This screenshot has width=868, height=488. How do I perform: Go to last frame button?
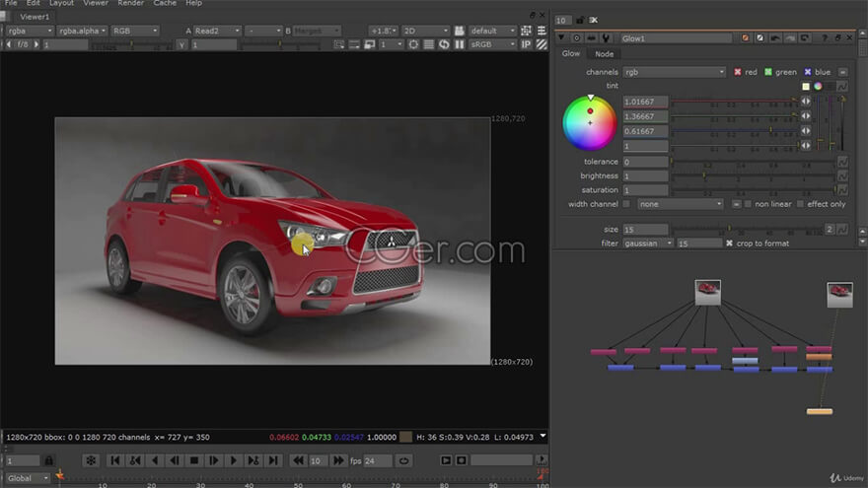pos(273,460)
